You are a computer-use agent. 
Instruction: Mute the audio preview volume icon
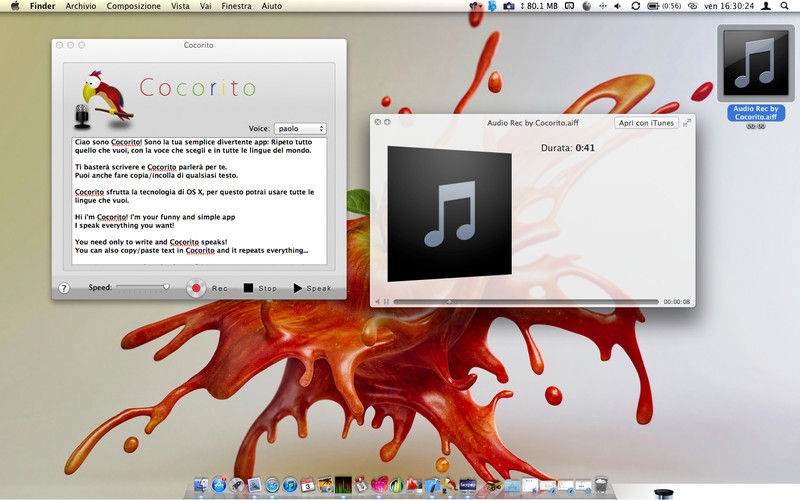point(378,302)
